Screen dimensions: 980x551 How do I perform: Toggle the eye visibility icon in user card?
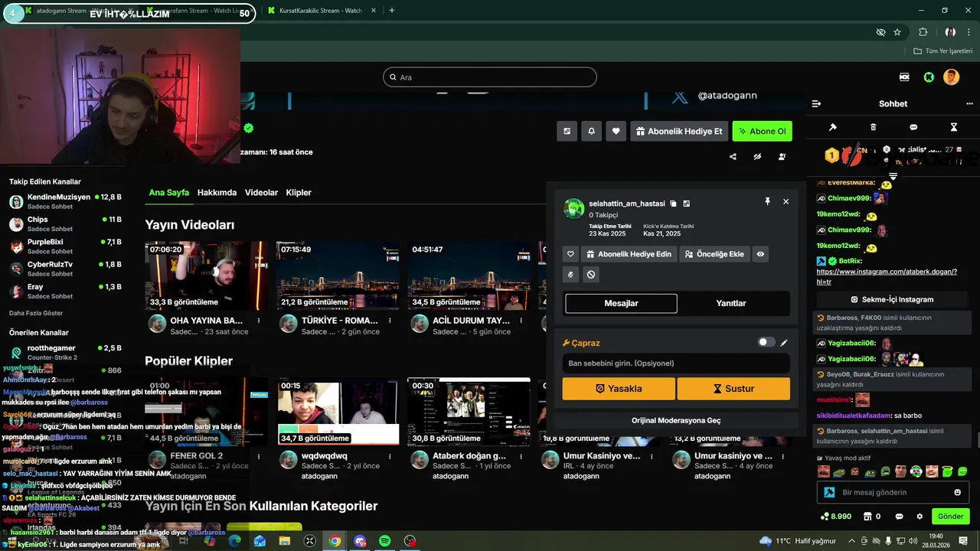coord(760,254)
